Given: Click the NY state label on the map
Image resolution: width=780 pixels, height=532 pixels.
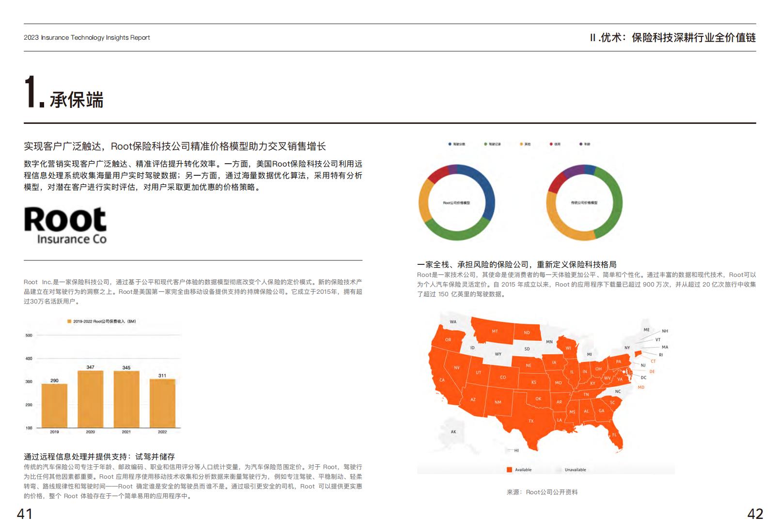Looking at the screenshot, I should (x=627, y=348).
